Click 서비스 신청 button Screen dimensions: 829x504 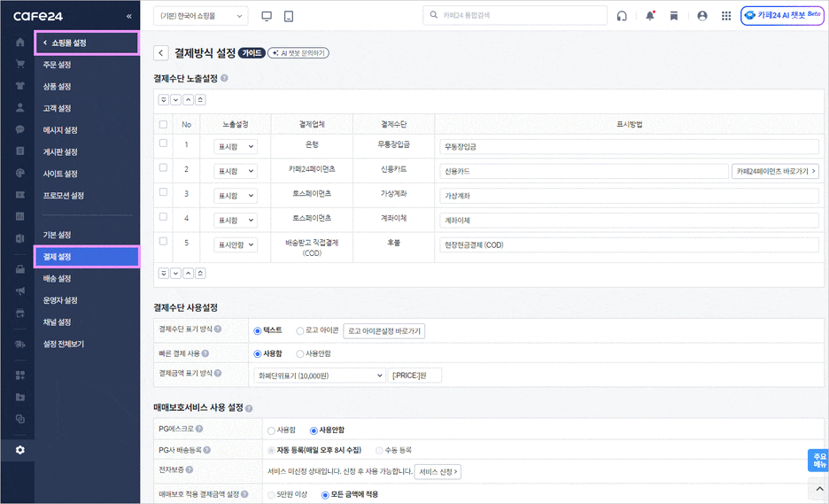tap(438, 471)
